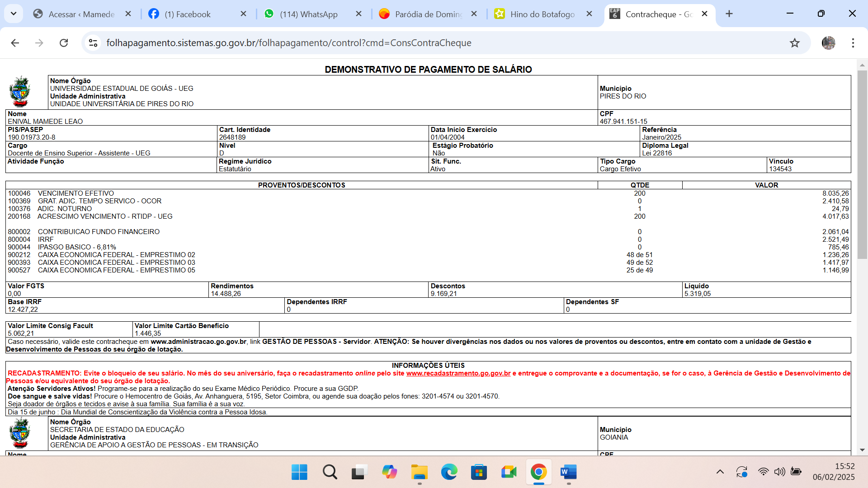Open Chrome three-dot menu
868x488 pixels.
click(853, 43)
